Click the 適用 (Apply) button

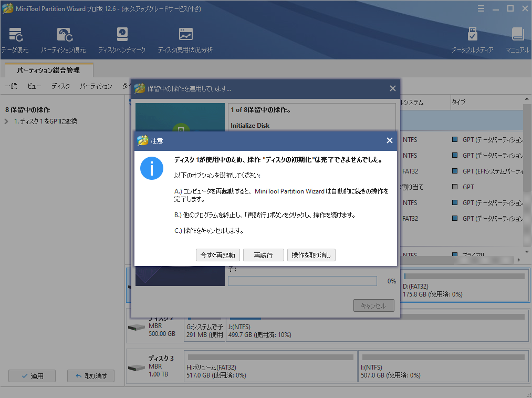(32, 376)
